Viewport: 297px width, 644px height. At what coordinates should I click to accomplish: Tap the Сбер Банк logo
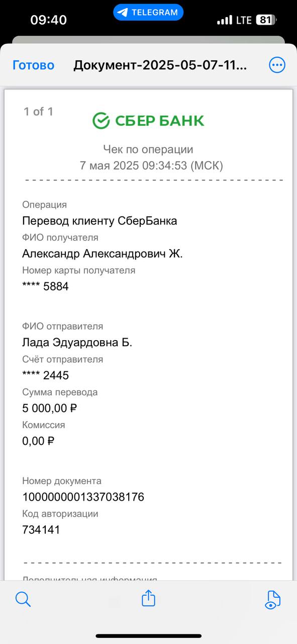pos(148,121)
